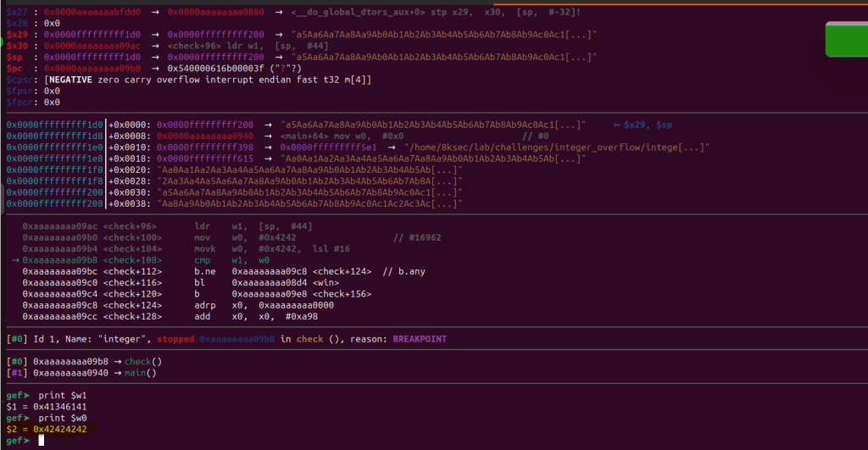Select the $x30 register name
The width and height of the screenshot is (868, 450).
(17, 46)
